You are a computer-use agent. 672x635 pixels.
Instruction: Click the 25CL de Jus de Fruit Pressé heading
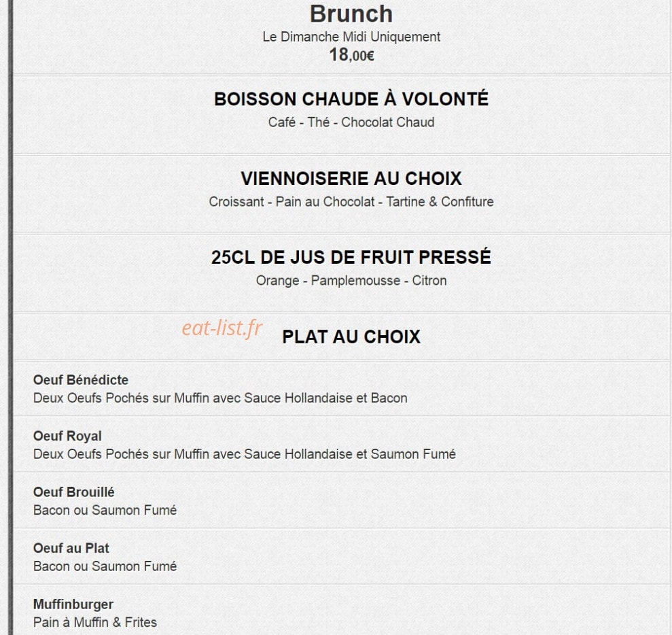pyautogui.click(x=351, y=257)
